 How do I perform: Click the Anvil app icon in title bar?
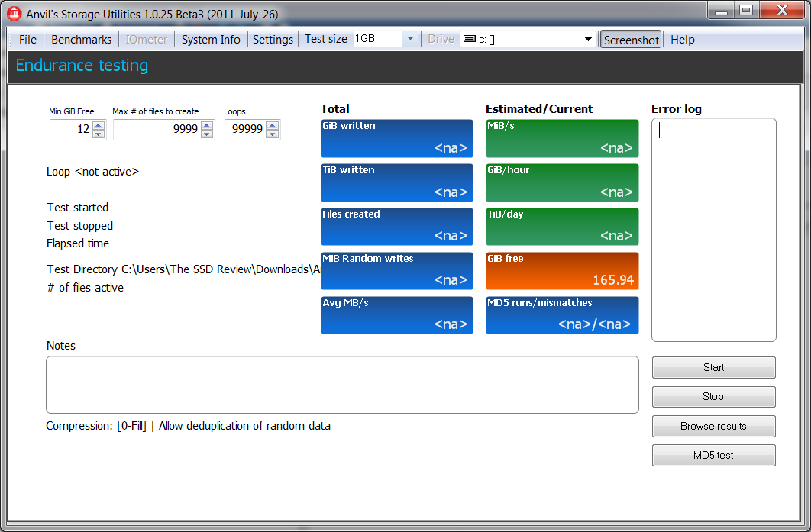(x=14, y=13)
